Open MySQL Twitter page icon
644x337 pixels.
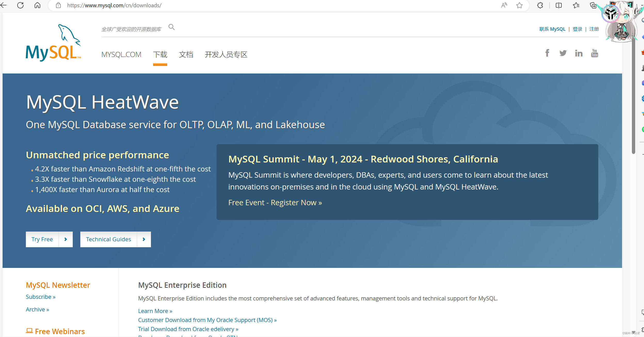563,53
